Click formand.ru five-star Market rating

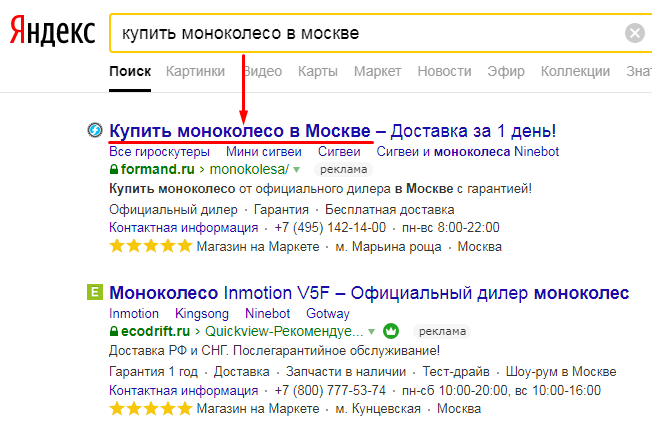click(x=150, y=246)
